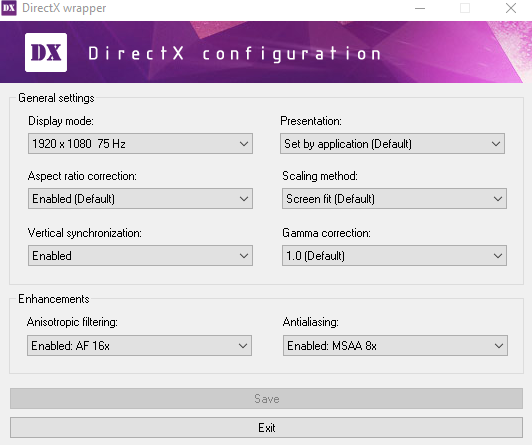The width and height of the screenshot is (532, 445).
Task: Expand Anisotropic filtering dropdown
Action: click(139, 346)
